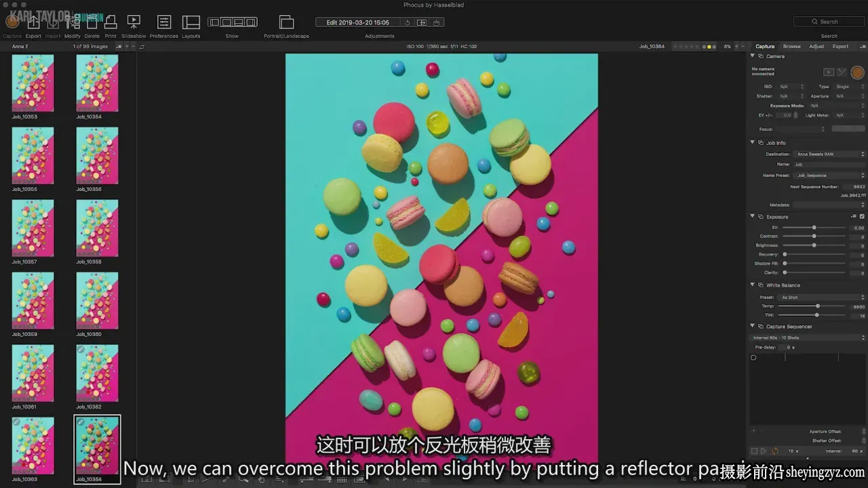
Task: Click the second Show panel segment
Action: click(226, 22)
